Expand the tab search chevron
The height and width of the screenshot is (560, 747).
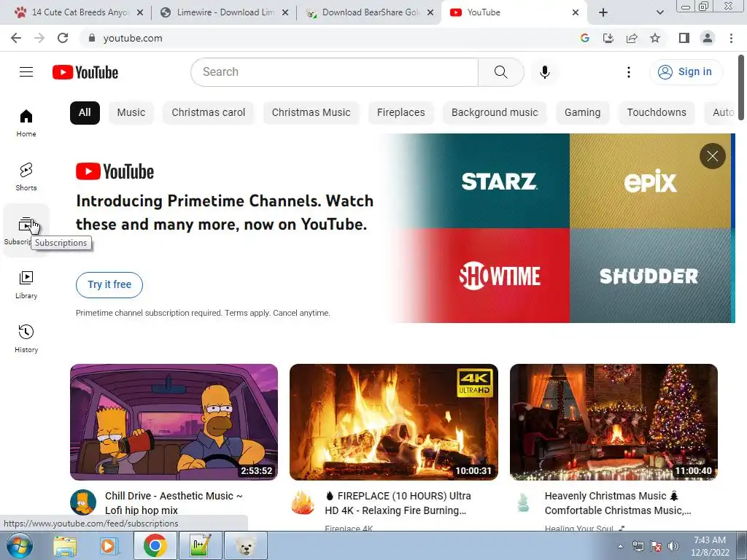coord(659,12)
